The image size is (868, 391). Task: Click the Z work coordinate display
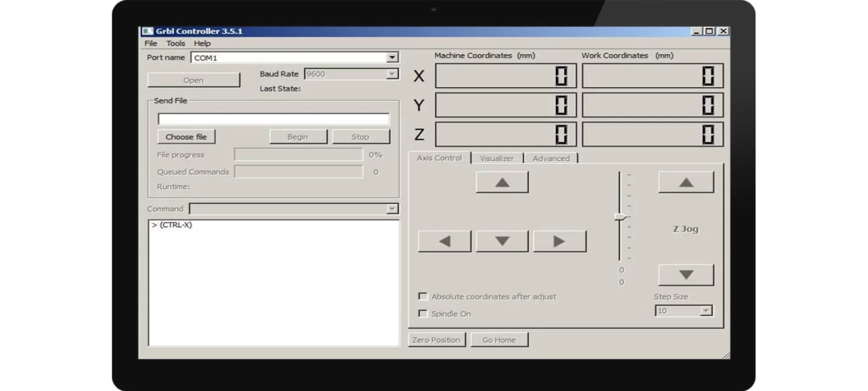point(653,134)
